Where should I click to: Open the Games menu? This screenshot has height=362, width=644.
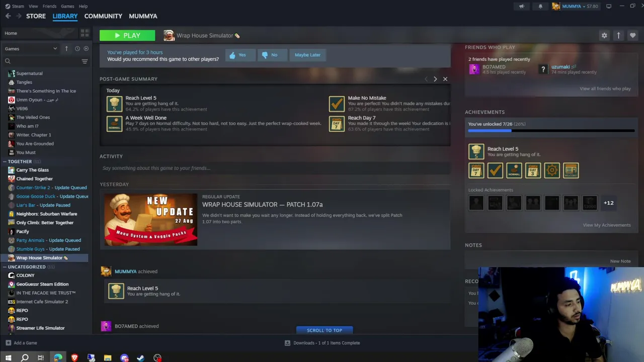(x=67, y=7)
